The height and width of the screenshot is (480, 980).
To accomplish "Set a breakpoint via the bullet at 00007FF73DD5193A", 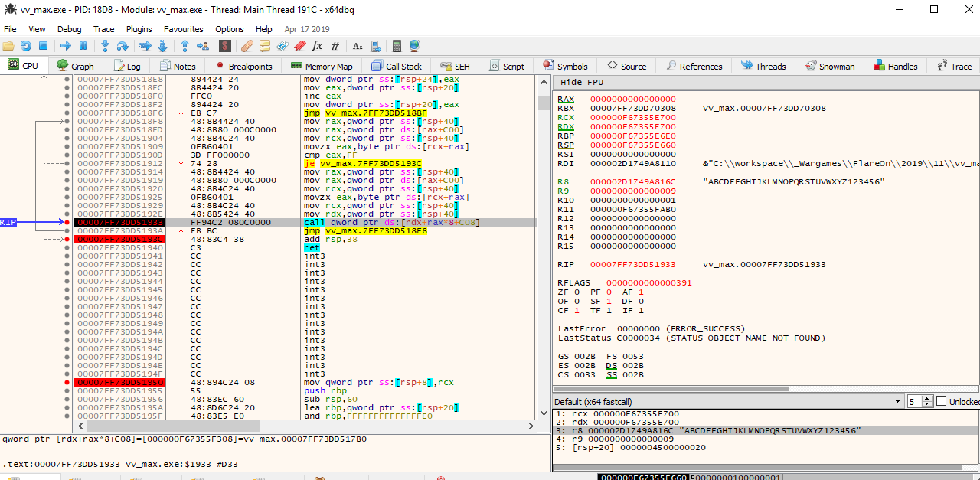I will (x=67, y=230).
